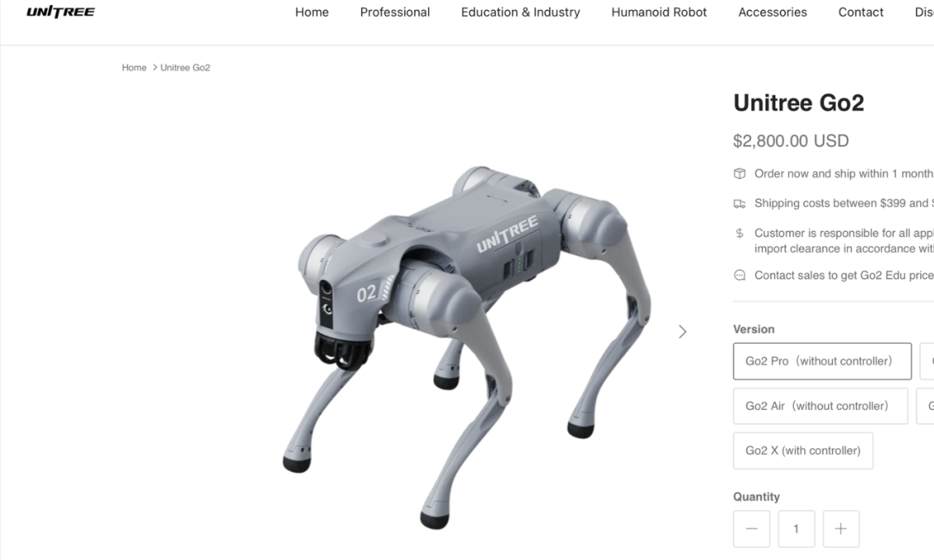Viewport: 934px width, 560px height.
Task: Click the delivery truck icon by shipping costs
Action: tap(739, 204)
